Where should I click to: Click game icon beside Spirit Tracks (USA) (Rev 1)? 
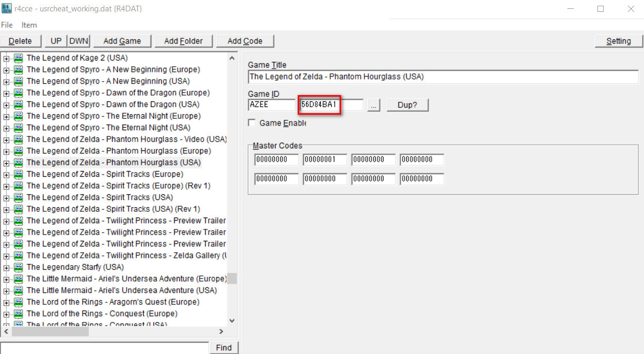click(x=18, y=209)
